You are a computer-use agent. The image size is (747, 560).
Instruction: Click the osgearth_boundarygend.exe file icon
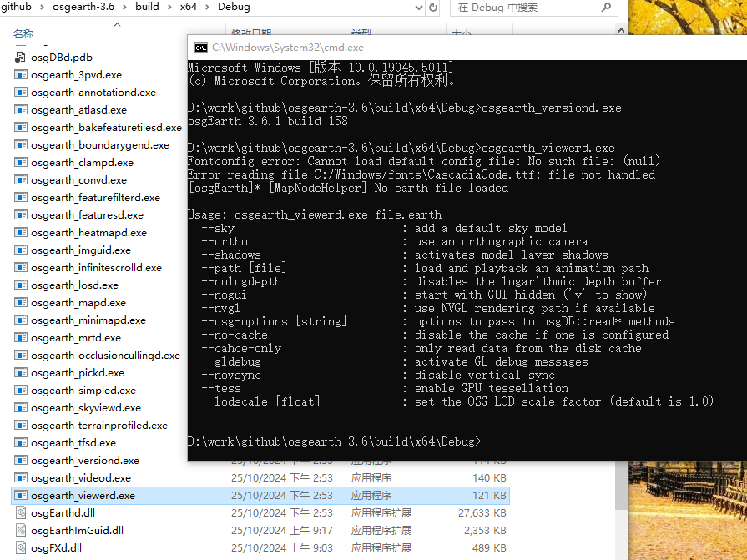point(20,144)
